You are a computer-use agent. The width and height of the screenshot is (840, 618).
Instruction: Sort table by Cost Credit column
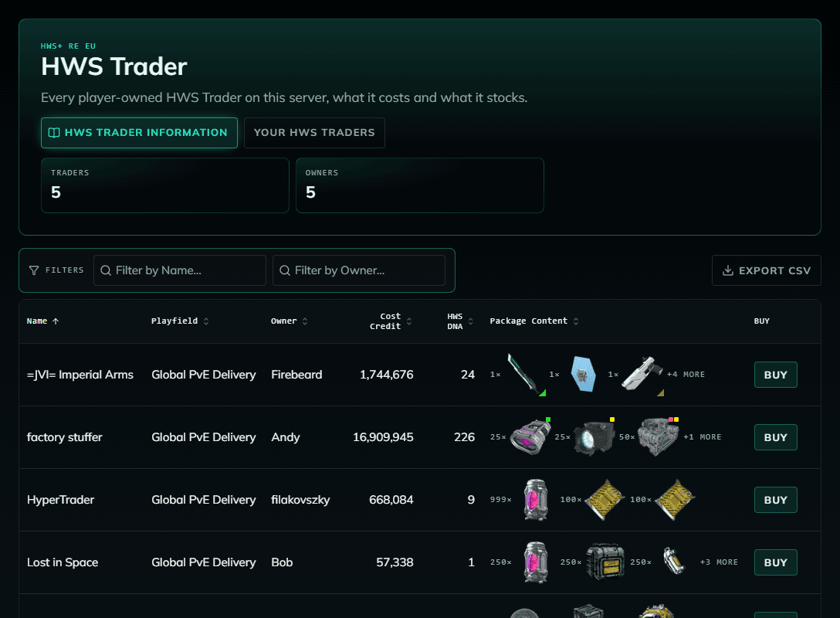pyautogui.click(x=391, y=321)
